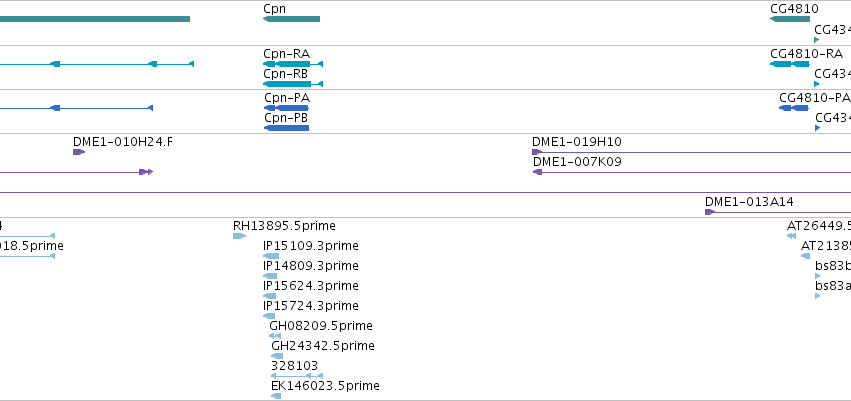Click the CG4810 gene bar
The height and width of the screenshot is (401, 851).
coord(790,19)
